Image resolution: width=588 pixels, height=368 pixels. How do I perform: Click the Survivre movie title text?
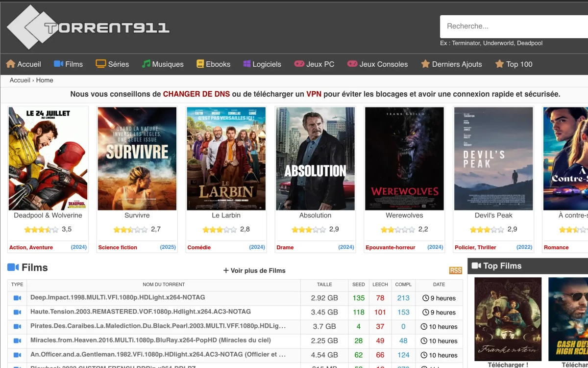click(x=137, y=215)
